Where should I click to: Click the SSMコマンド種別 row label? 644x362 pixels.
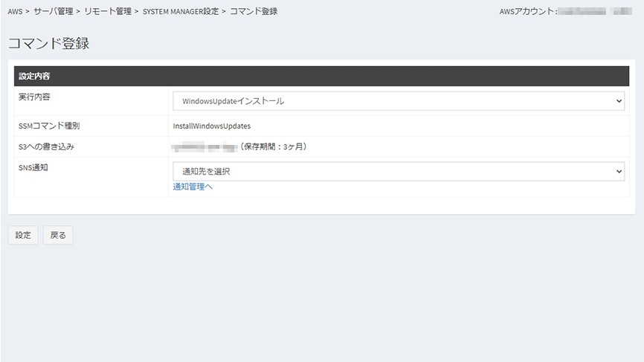[x=49, y=126]
